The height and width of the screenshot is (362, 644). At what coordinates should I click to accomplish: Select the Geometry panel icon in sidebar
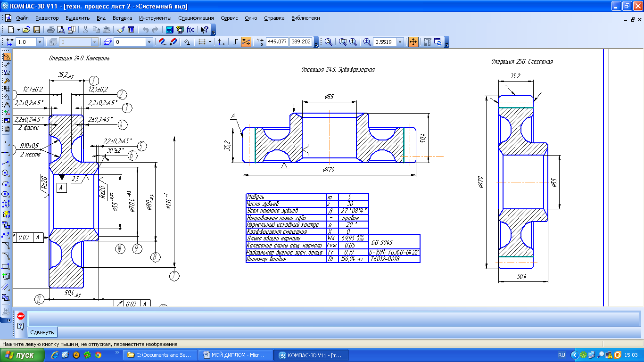tap(7, 57)
